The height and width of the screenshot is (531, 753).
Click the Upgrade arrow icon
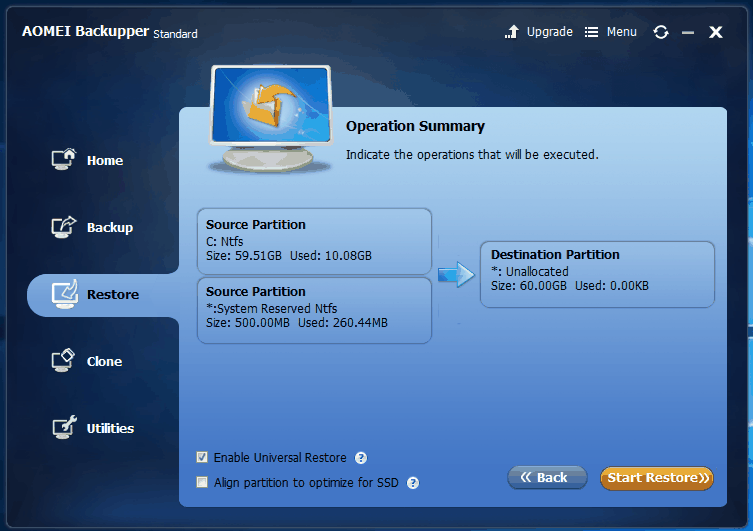pyautogui.click(x=512, y=32)
